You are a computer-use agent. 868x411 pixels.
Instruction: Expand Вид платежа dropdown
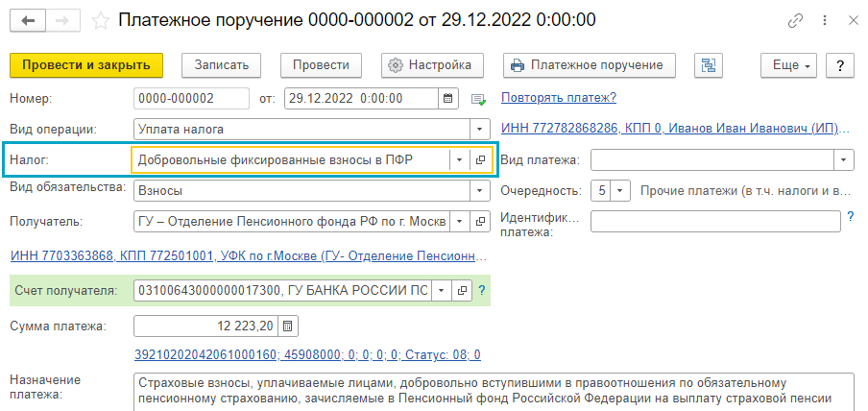(843, 159)
